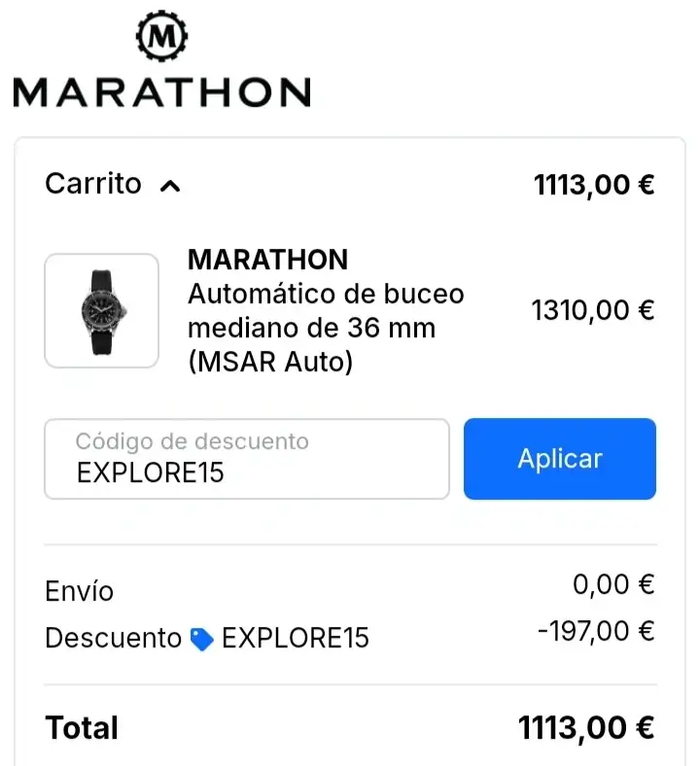
Task: Click the bold Total label
Action: coord(82,728)
